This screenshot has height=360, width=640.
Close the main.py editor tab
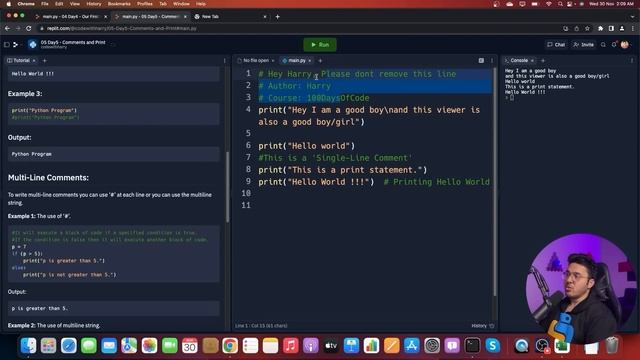[310, 60]
